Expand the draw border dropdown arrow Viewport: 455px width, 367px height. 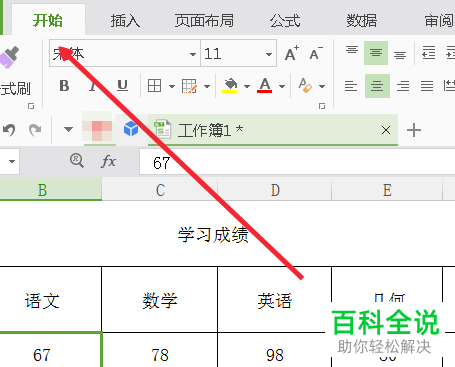pos(207,87)
